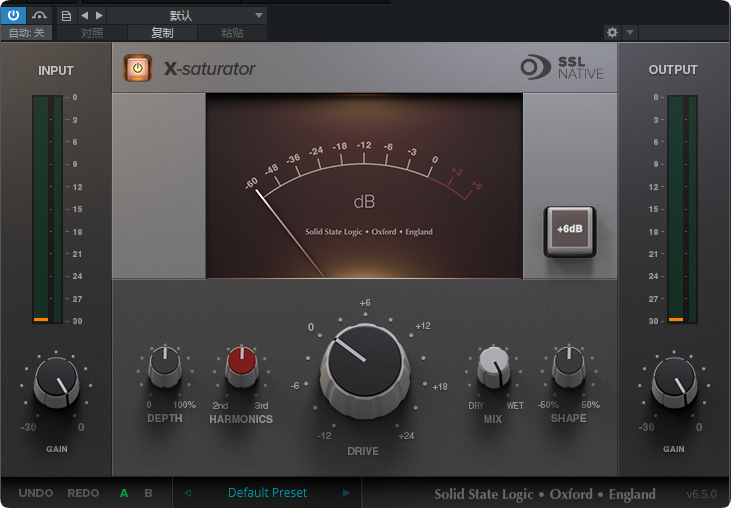Image resolution: width=731 pixels, height=508 pixels.
Task: Click the 粘贴 paste button
Action: tap(232, 33)
